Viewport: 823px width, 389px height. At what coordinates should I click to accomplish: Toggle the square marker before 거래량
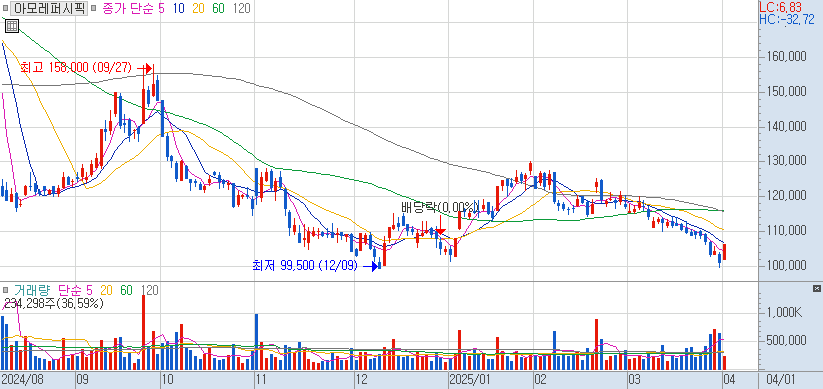pos(6,290)
